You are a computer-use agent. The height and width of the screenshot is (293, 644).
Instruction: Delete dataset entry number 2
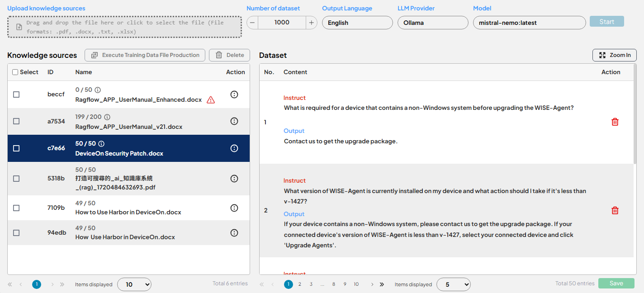[x=615, y=211]
